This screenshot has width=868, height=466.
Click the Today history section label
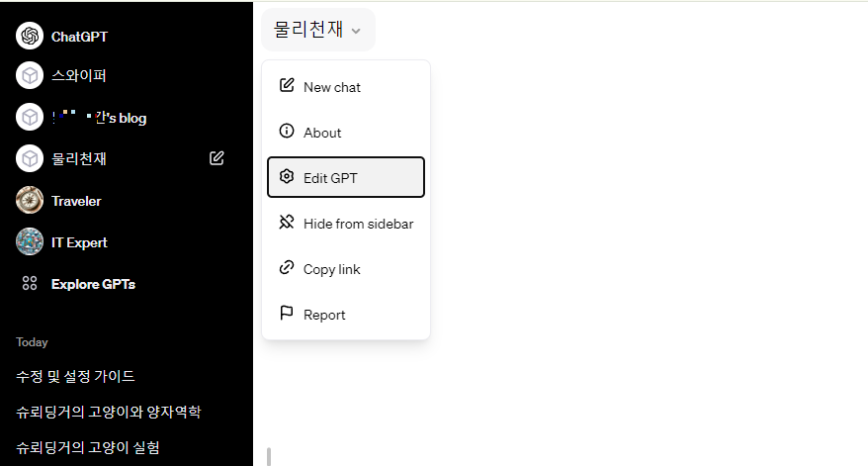tap(32, 342)
